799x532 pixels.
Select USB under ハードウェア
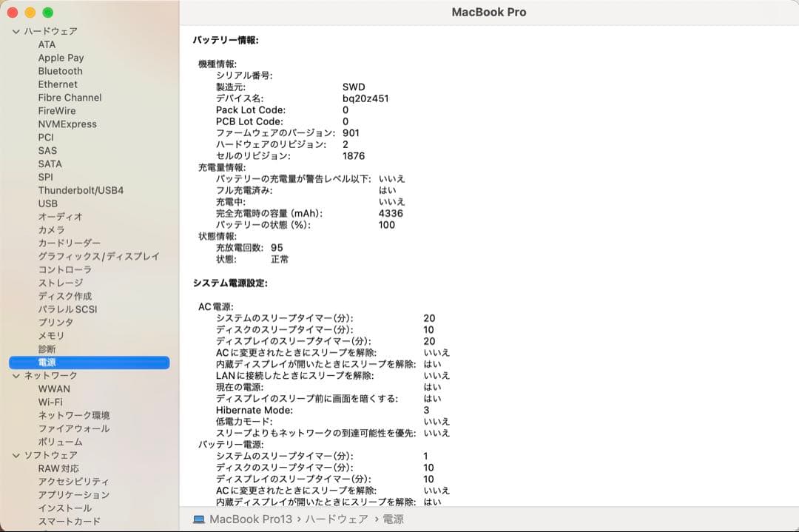pos(47,203)
